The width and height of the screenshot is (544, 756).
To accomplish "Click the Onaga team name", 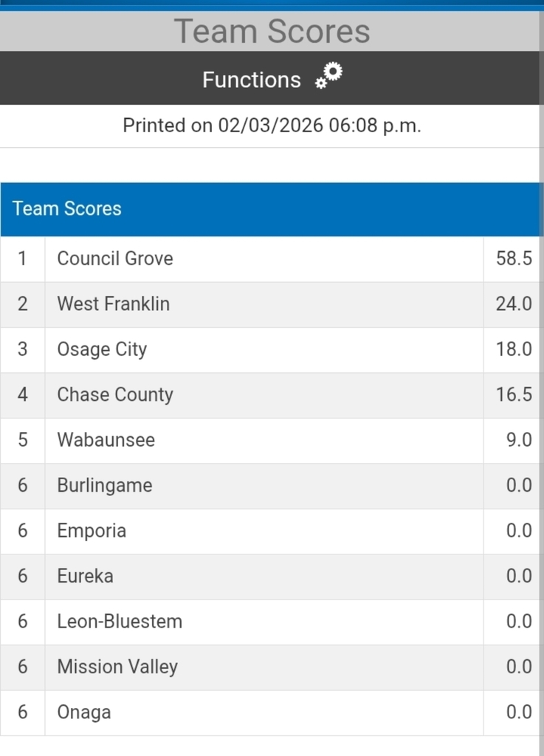I will [84, 712].
